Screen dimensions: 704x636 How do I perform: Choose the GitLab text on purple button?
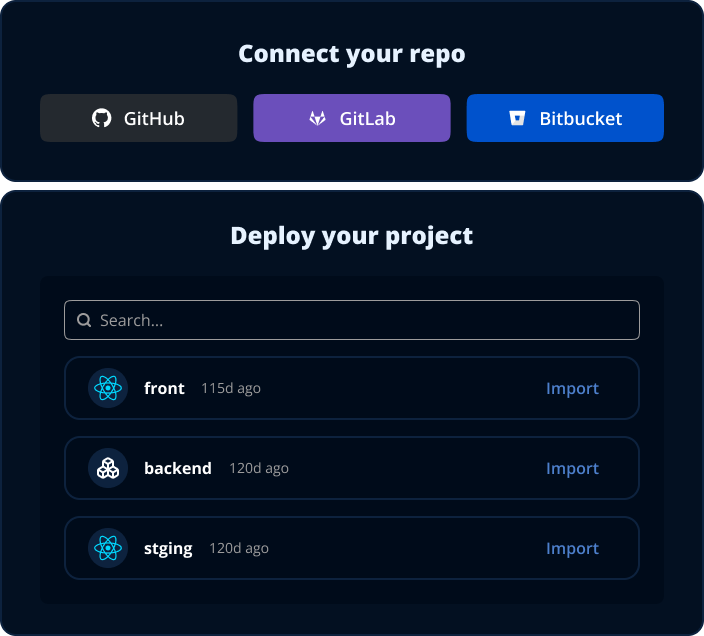(x=367, y=118)
